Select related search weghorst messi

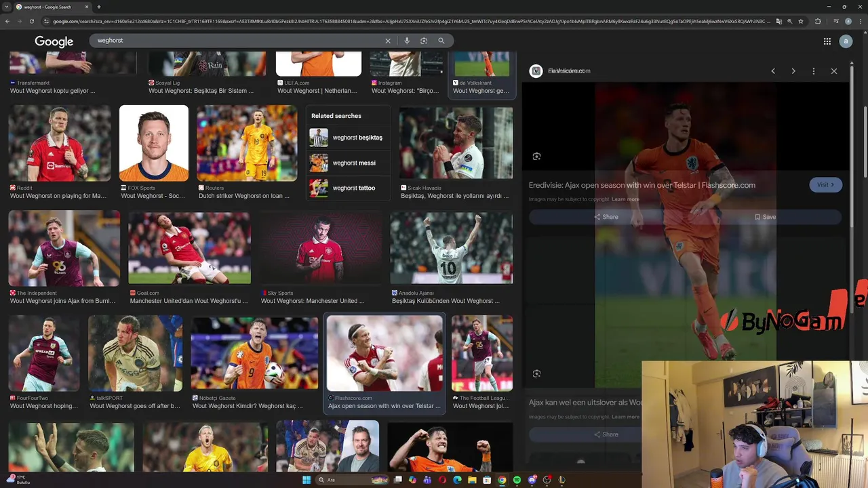(349, 163)
